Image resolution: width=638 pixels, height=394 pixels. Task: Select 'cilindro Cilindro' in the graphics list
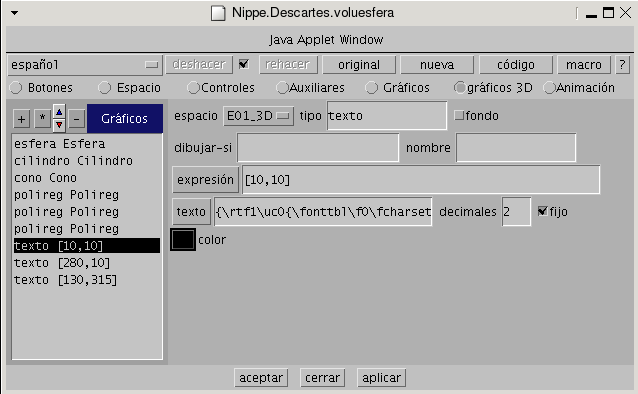(x=87, y=161)
